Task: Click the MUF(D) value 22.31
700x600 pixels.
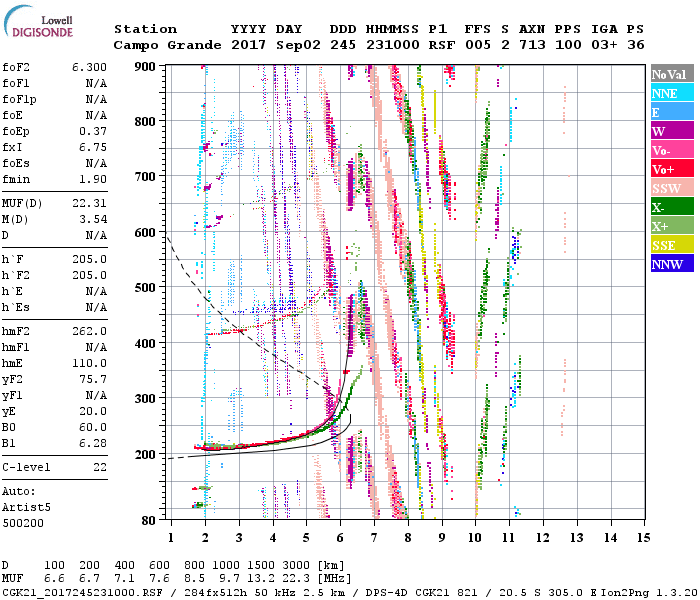Action: point(89,203)
